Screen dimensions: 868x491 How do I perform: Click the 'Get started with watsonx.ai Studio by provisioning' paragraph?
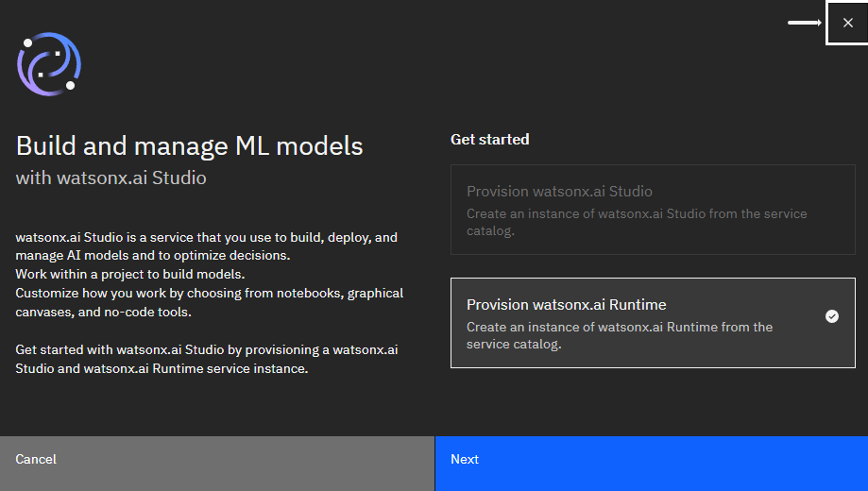(x=207, y=359)
